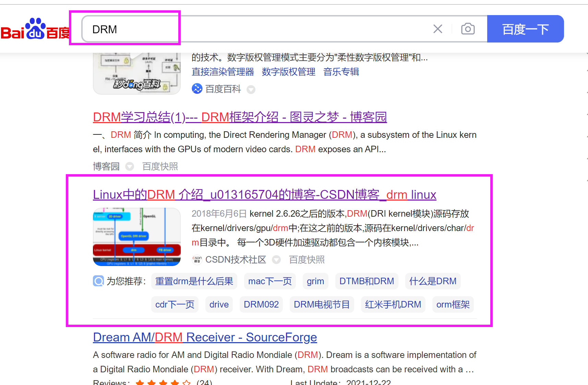Select the mac下一页 suggestion
The image size is (588, 385).
point(270,281)
